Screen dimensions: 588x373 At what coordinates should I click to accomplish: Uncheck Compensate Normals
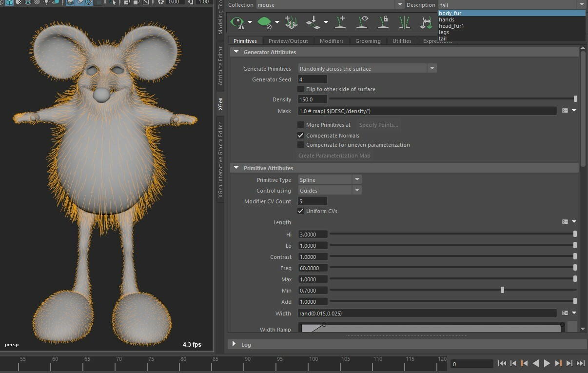point(300,136)
